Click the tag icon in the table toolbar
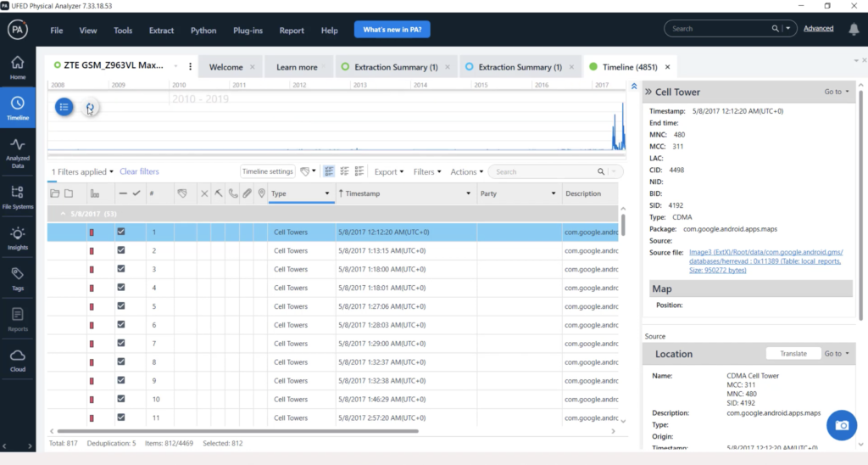The height and width of the screenshot is (465, 868). pos(305,171)
